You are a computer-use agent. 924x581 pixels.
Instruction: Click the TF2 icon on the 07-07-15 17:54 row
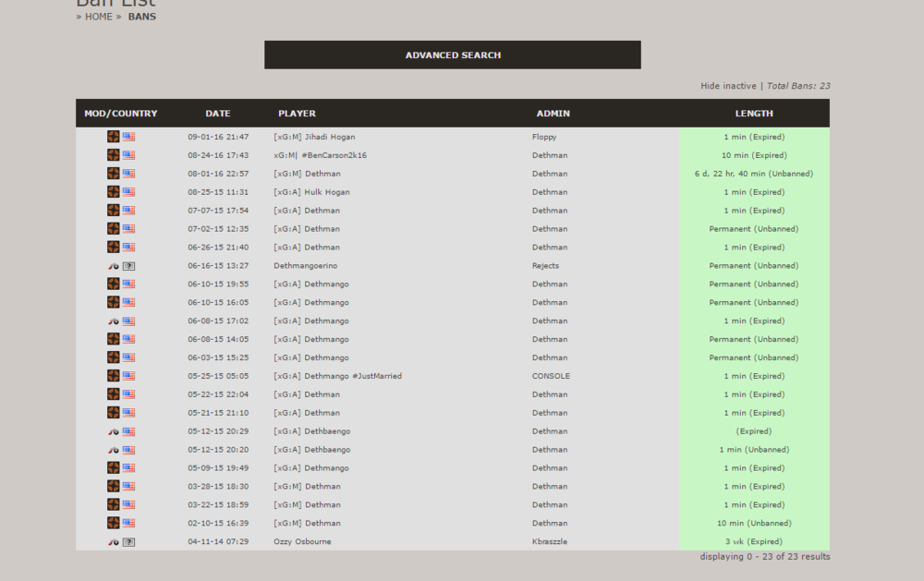pos(113,211)
